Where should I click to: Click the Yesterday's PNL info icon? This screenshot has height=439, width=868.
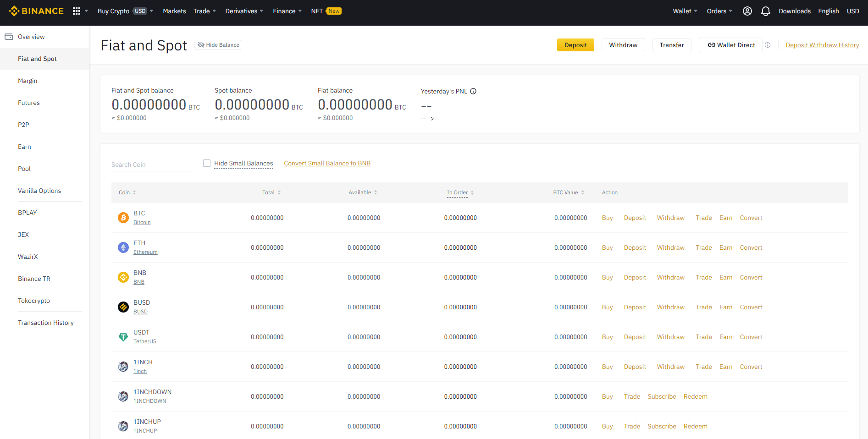pyautogui.click(x=473, y=91)
